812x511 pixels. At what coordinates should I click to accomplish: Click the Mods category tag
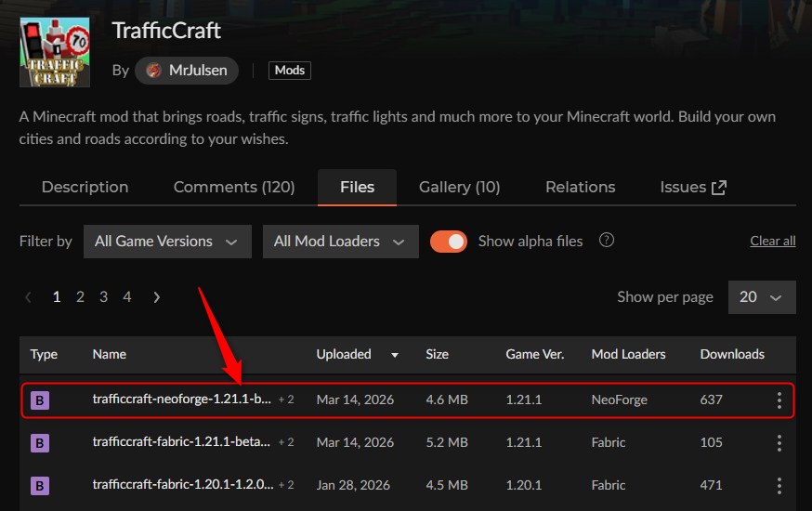tap(290, 71)
